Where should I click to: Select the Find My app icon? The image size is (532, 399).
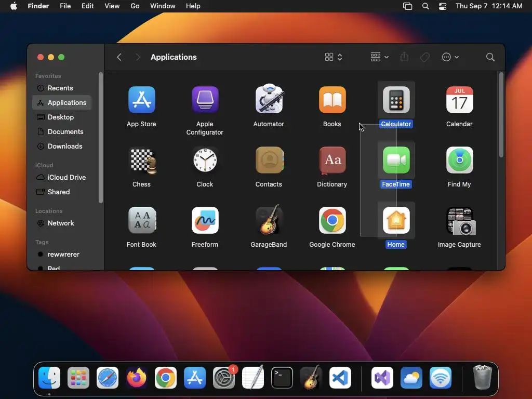(x=459, y=160)
